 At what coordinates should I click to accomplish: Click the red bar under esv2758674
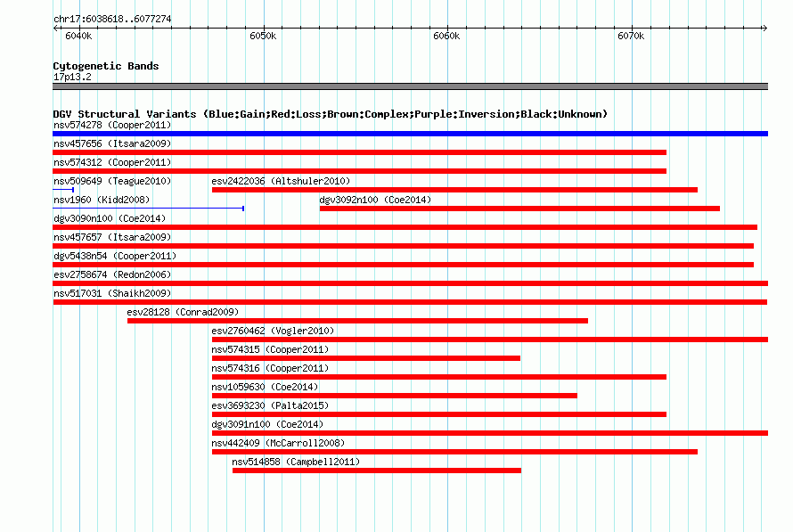tap(410, 283)
